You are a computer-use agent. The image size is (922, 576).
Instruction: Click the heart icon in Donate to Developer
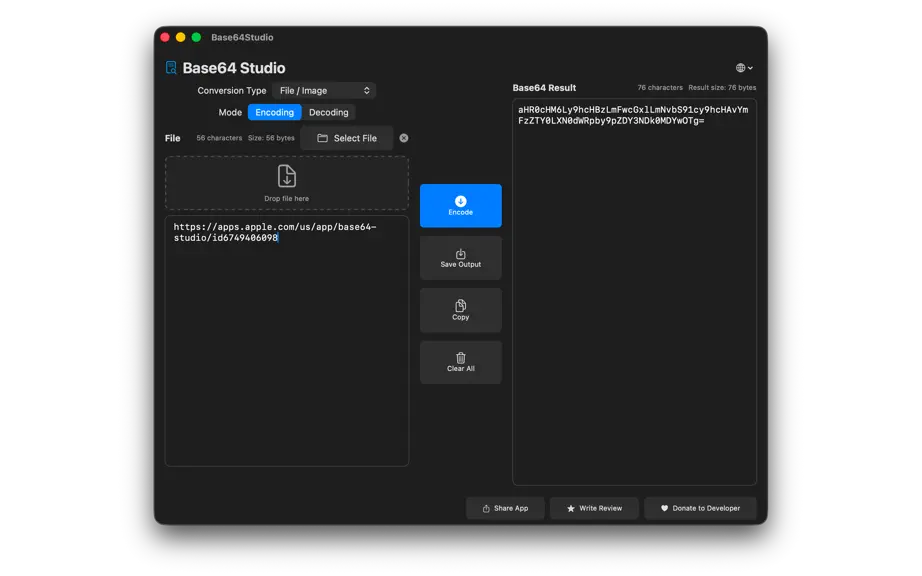[664, 508]
